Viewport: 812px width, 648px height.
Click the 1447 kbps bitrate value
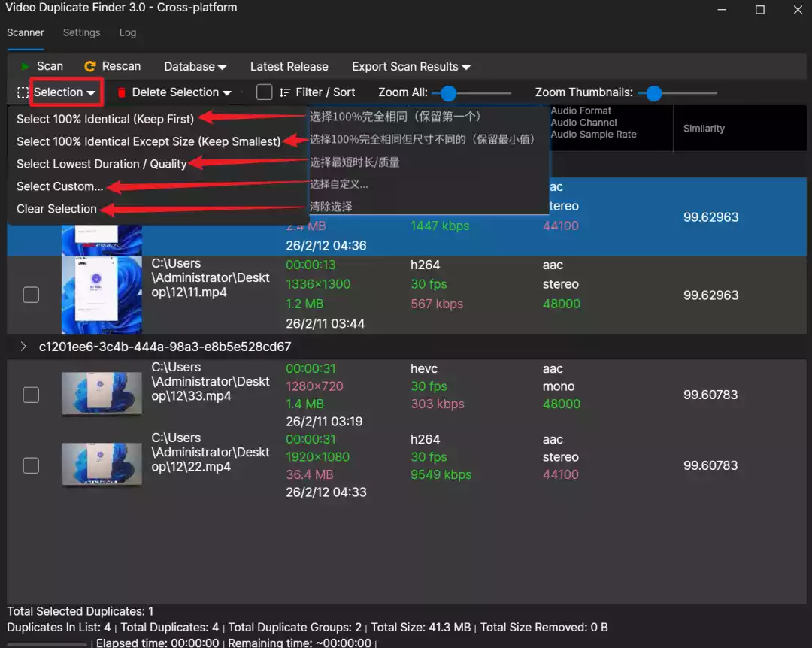coord(440,226)
